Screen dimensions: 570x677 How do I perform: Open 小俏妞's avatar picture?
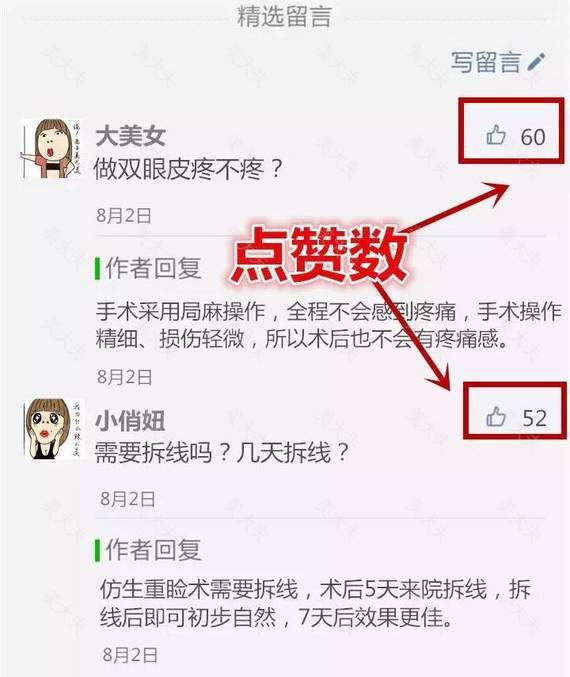click(x=53, y=429)
